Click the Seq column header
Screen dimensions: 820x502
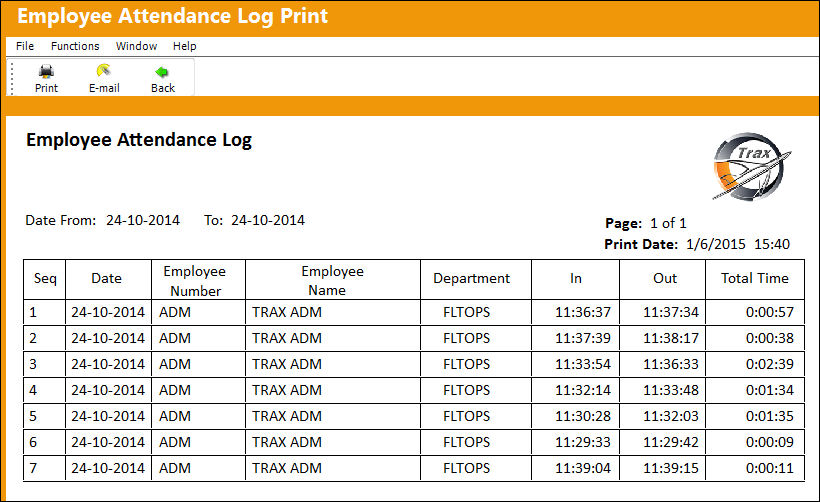pos(45,279)
